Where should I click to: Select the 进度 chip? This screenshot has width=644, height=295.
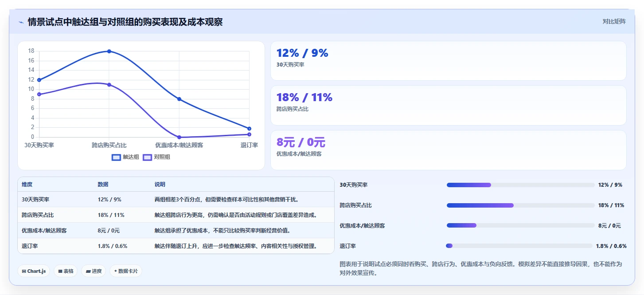tap(94, 271)
